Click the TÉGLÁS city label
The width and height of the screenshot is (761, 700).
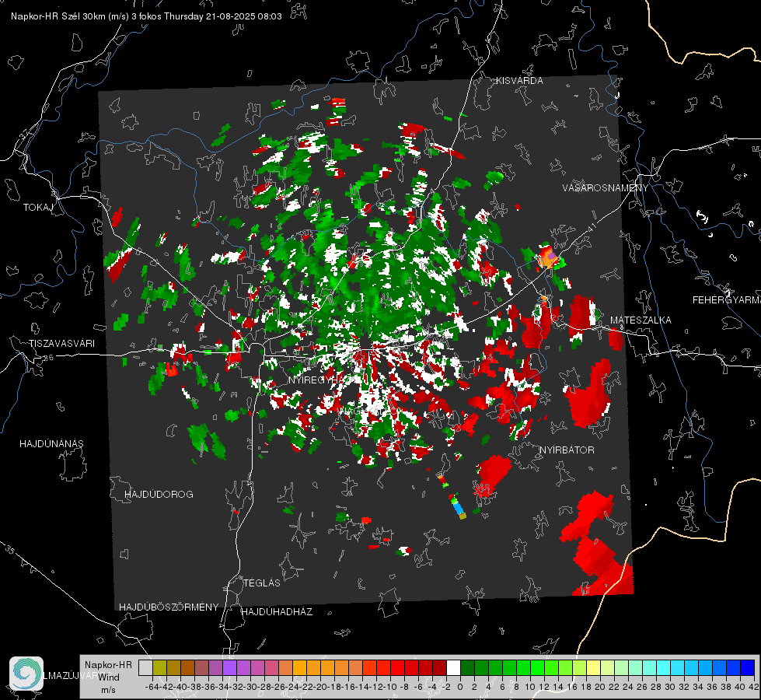click(x=262, y=583)
